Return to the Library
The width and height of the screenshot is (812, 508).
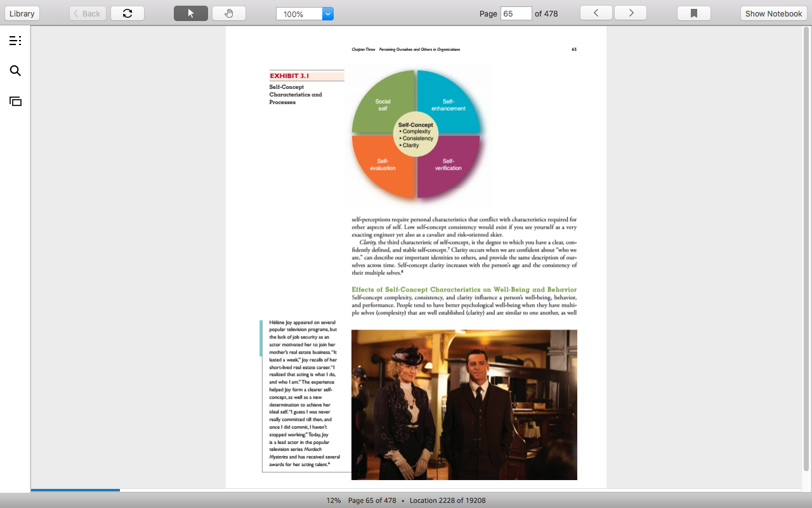pos(22,13)
